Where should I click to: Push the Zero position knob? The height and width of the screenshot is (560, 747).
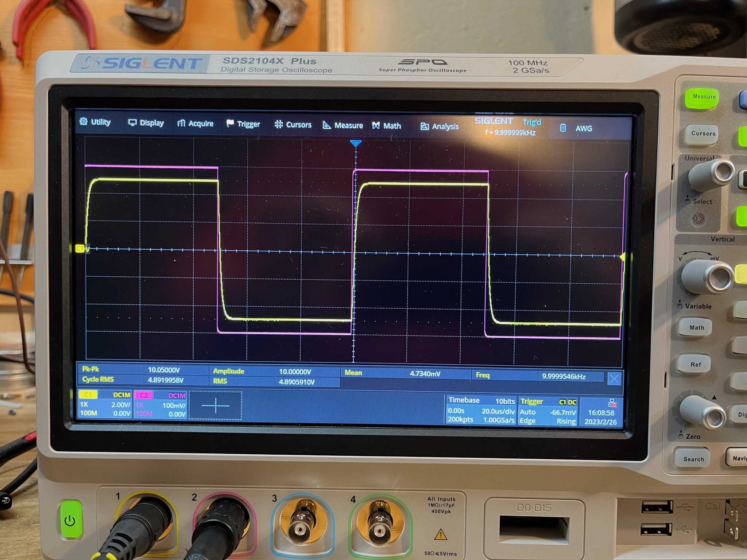click(x=703, y=412)
